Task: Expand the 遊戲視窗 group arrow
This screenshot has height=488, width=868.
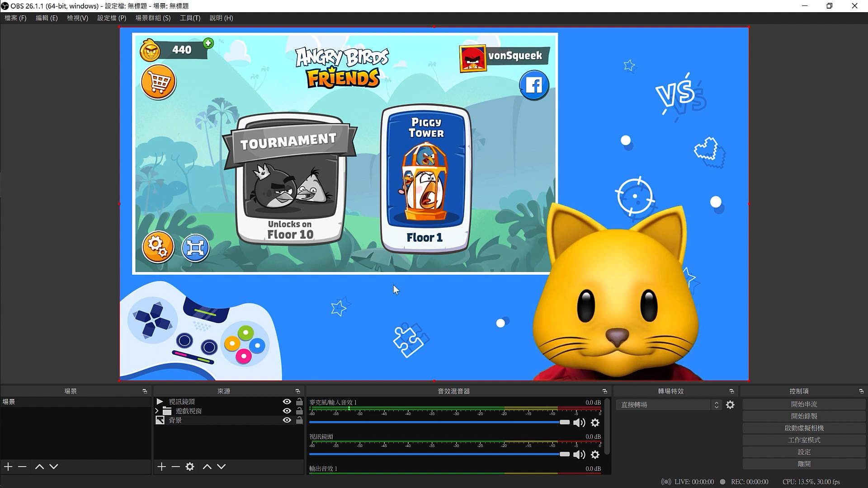Action: tap(157, 411)
